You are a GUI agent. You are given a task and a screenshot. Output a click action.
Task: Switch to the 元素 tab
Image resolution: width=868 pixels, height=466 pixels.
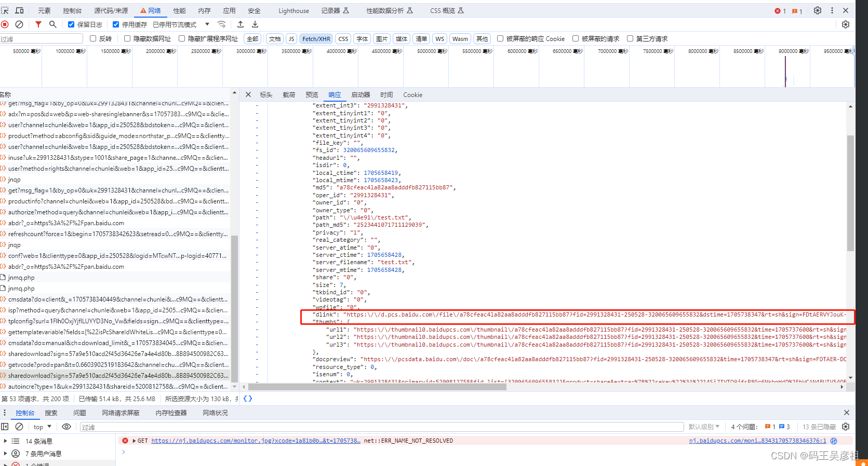pos(45,10)
